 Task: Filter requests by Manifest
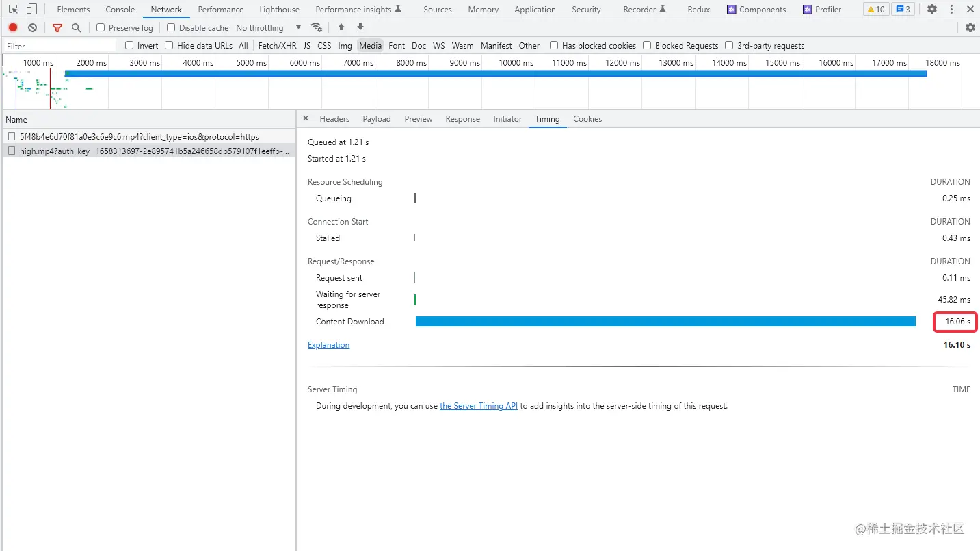point(496,45)
